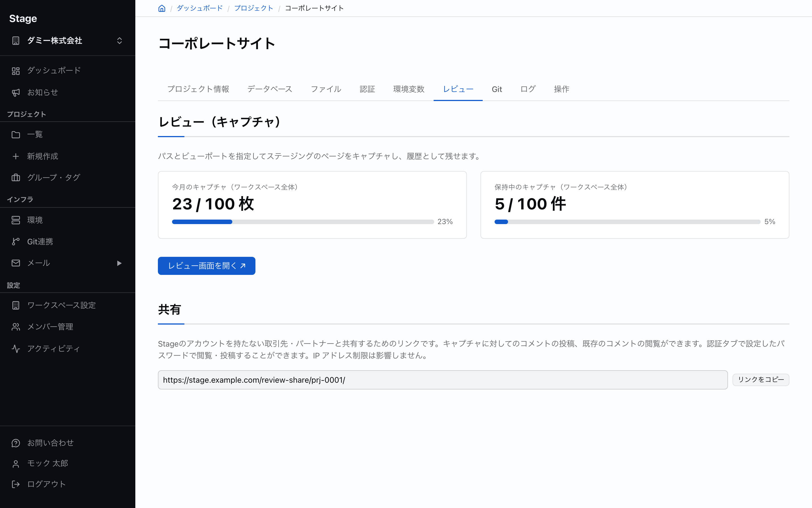Click the logout icon for ログアウト

(16, 484)
